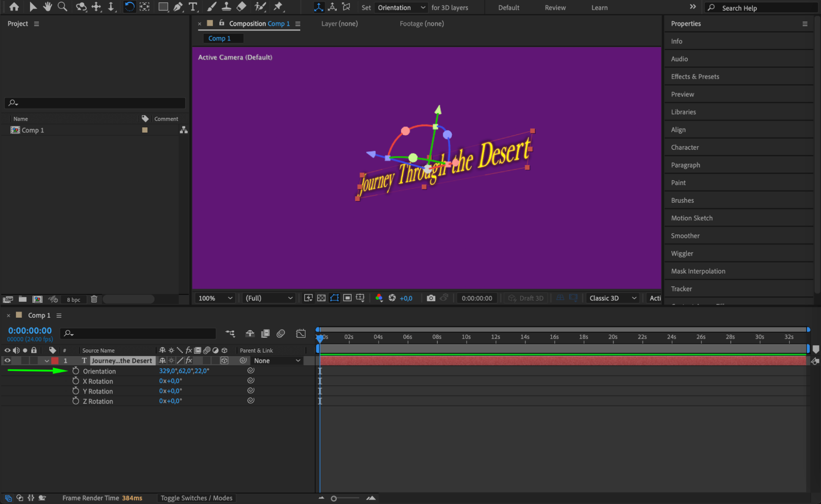
Task: Click the Reset Exposure icon
Action: (392, 298)
